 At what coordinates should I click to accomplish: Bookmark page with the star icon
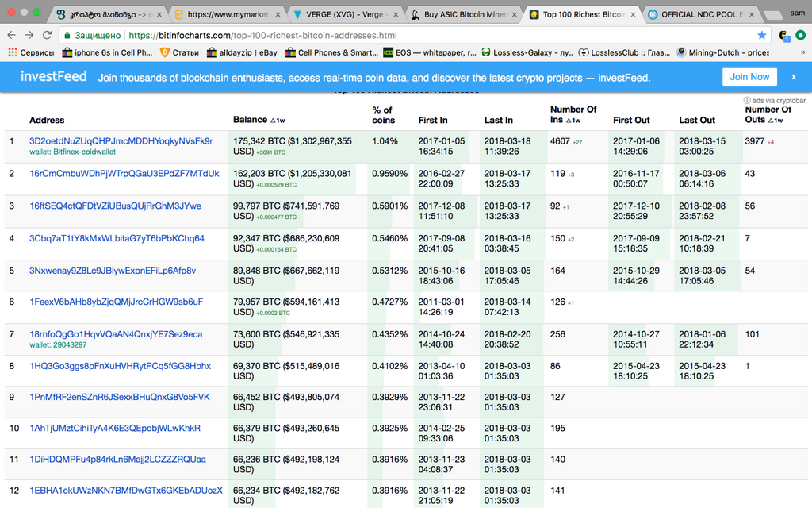[762, 35]
